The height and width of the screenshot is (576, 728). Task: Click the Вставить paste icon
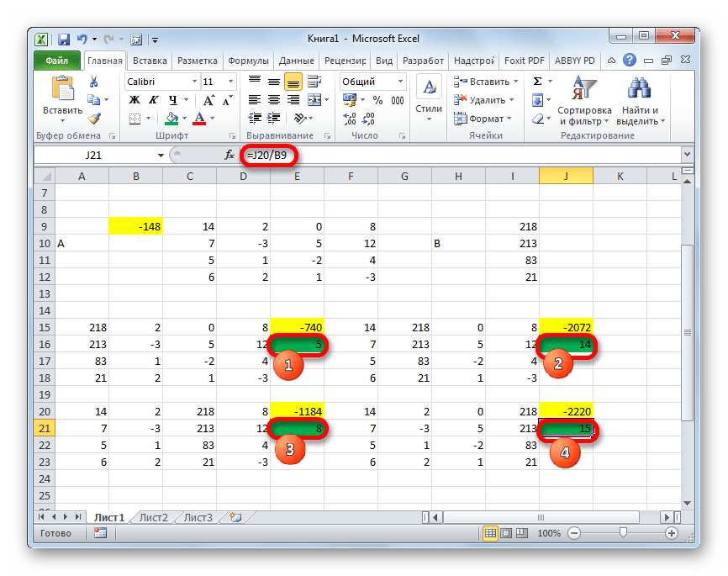[x=63, y=89]
